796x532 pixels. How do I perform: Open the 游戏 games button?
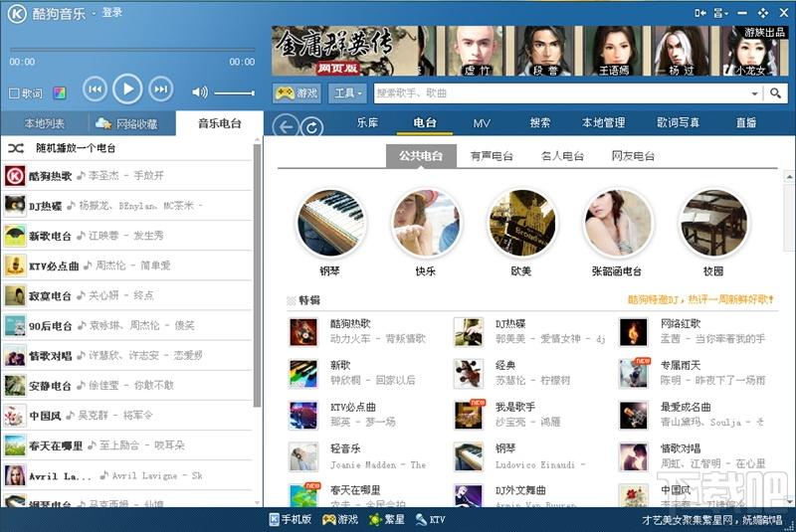point(297,93)
